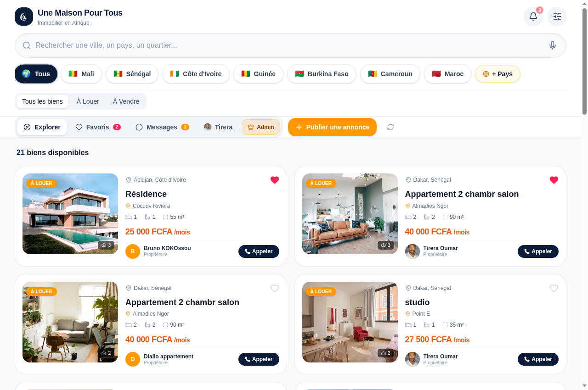The image size is (588, 390).
Task: Filter listings by Cameroun
Action: click(390, 74)
